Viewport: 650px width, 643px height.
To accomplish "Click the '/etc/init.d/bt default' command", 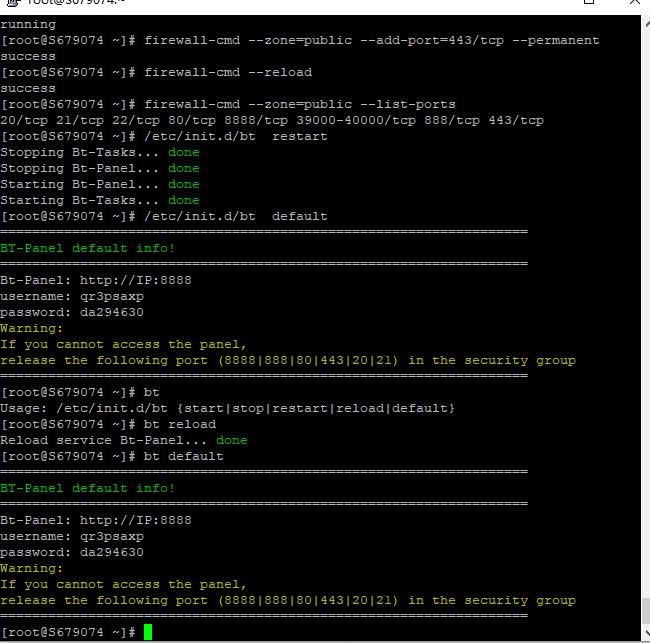I will tap(236, 216).
